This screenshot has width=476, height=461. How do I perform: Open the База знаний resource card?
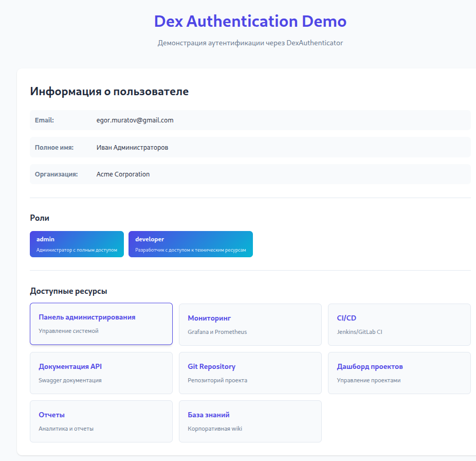(250, 421)
